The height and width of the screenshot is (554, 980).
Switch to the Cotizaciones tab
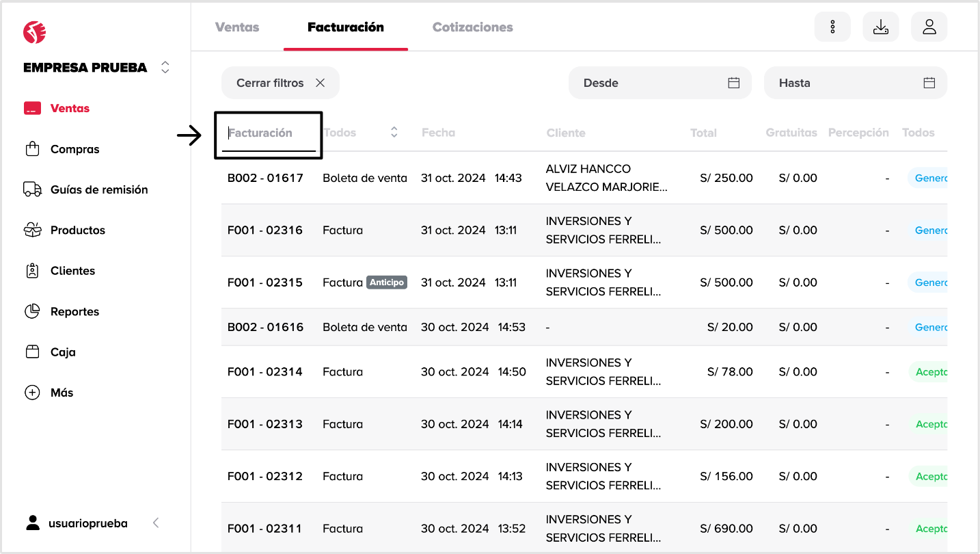pyautogui.click(x=472, y=27)
